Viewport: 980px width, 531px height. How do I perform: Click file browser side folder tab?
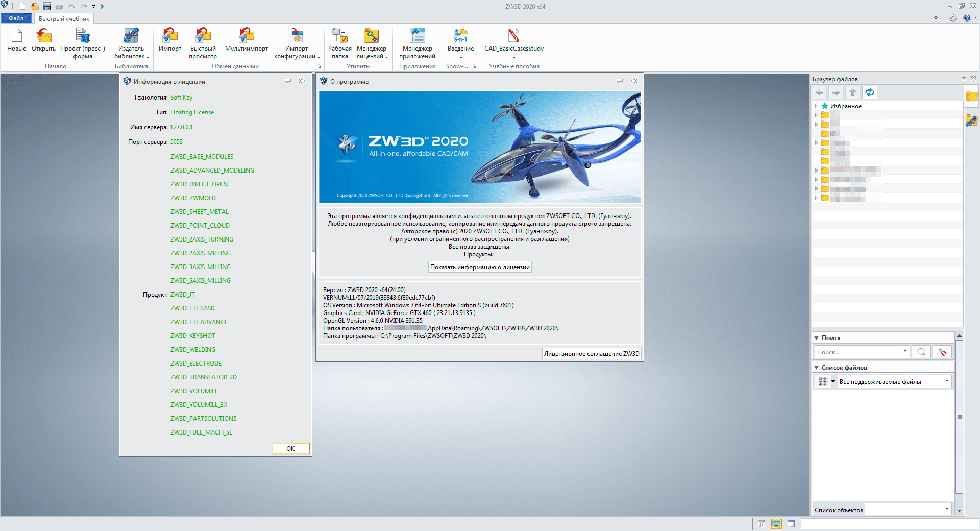[x=972, y=95]
